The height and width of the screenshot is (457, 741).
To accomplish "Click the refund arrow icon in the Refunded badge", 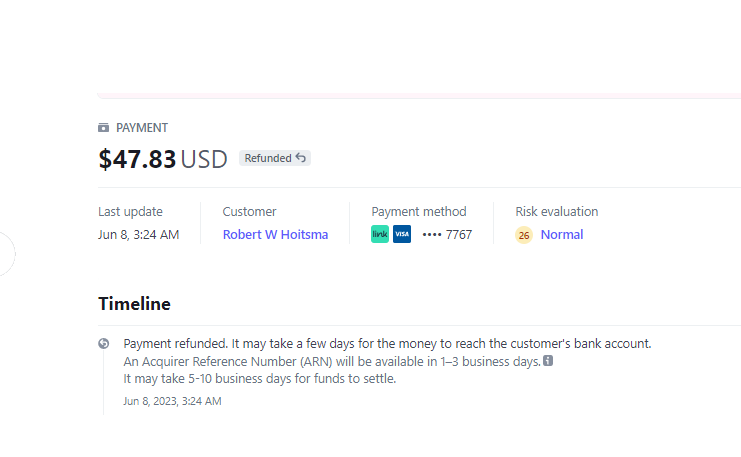I will tap(301, 158).
